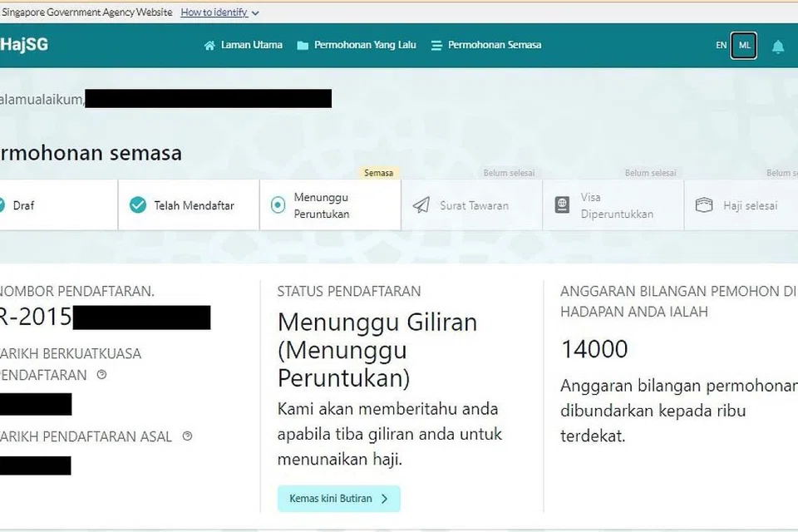This screenshot has height=532, width=798.
Task: Select the Menunggu Peruntukan step radio circle
Action: (278, 205)
